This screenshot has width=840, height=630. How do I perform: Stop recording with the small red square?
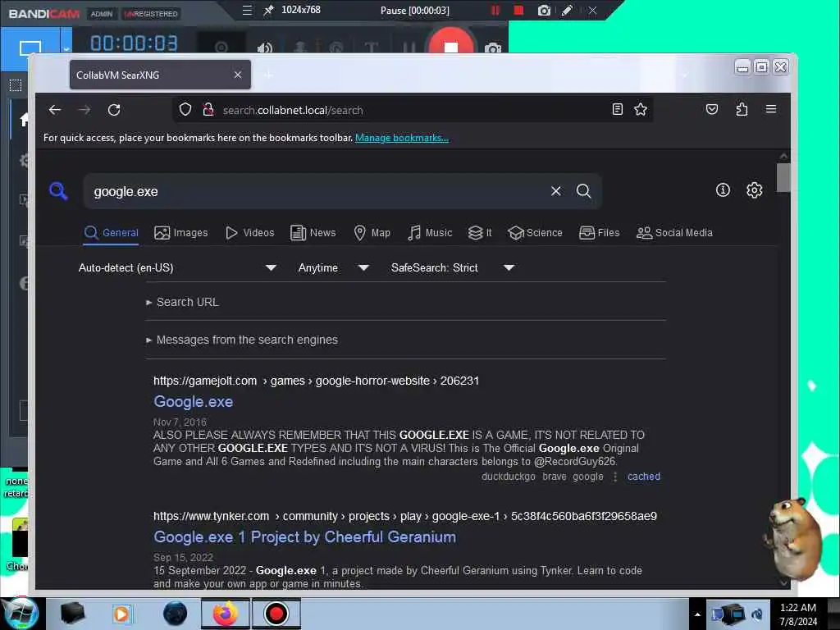(x=518, y=10)
